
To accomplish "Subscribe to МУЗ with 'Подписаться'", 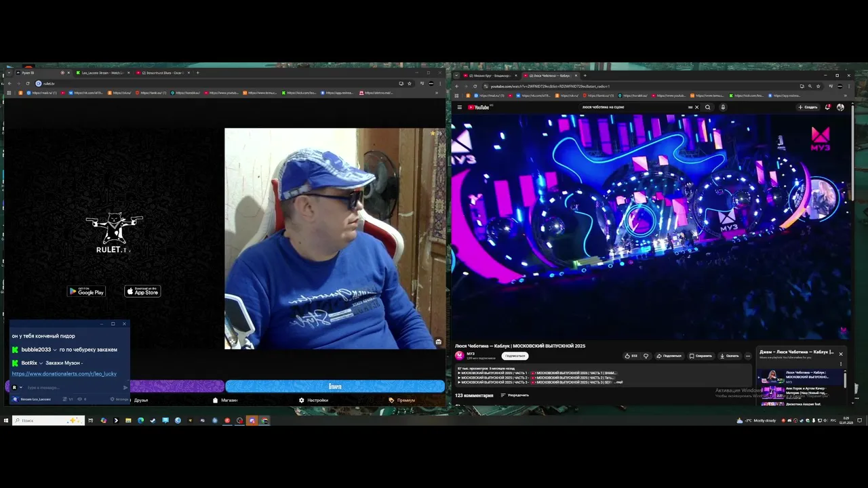I will 515,356.
